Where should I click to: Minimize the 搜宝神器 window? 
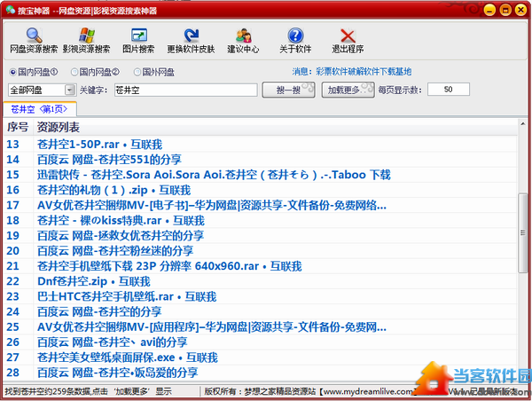click(x=489, y=10)
